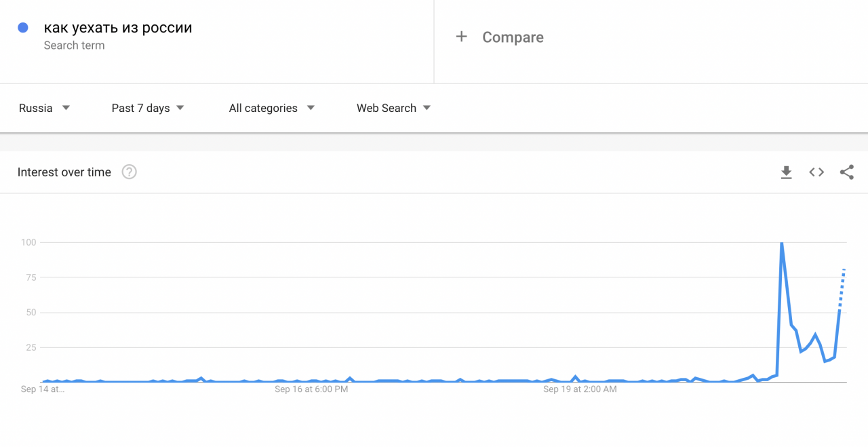Click the blue dot beside the search term
The width and height of the screenshot is (868, 447).
[23, 28]
